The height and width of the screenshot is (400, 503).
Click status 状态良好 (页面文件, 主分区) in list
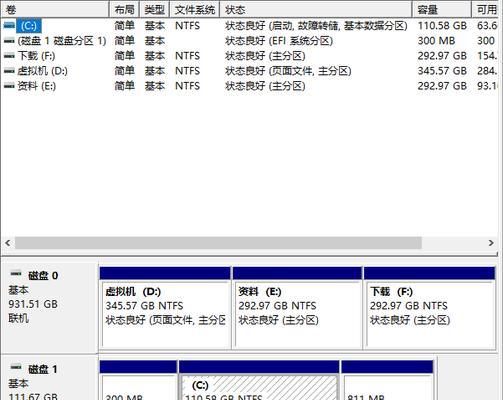point(288,71)
